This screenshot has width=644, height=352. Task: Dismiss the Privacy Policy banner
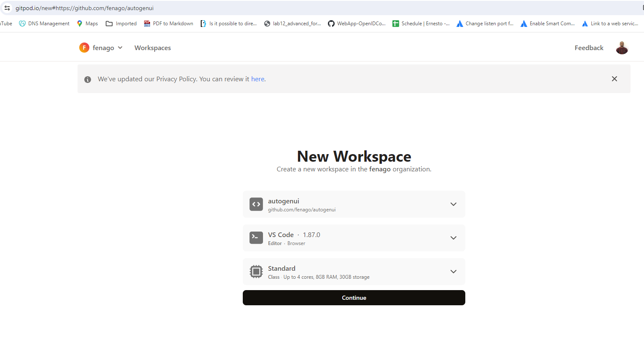[x=614, y=79]
